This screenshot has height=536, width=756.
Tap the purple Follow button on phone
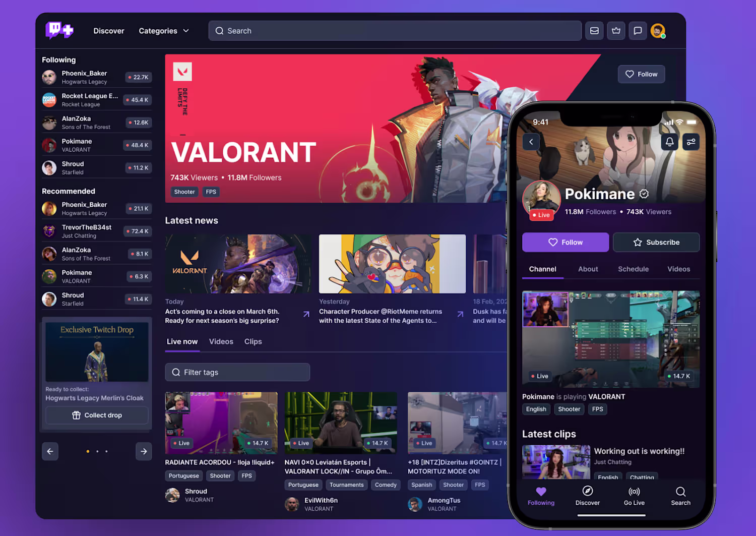click(x=565, y=242)
